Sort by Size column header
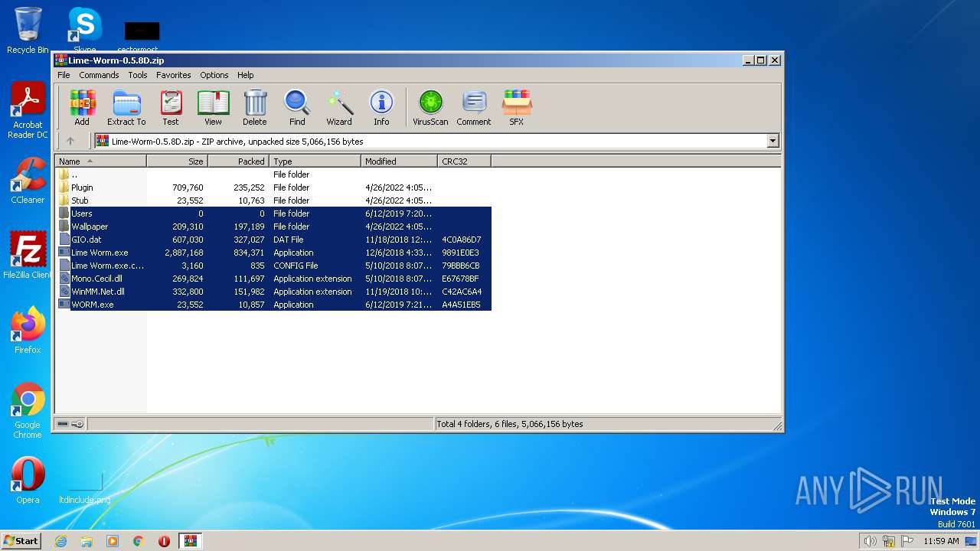 (177, 161)
